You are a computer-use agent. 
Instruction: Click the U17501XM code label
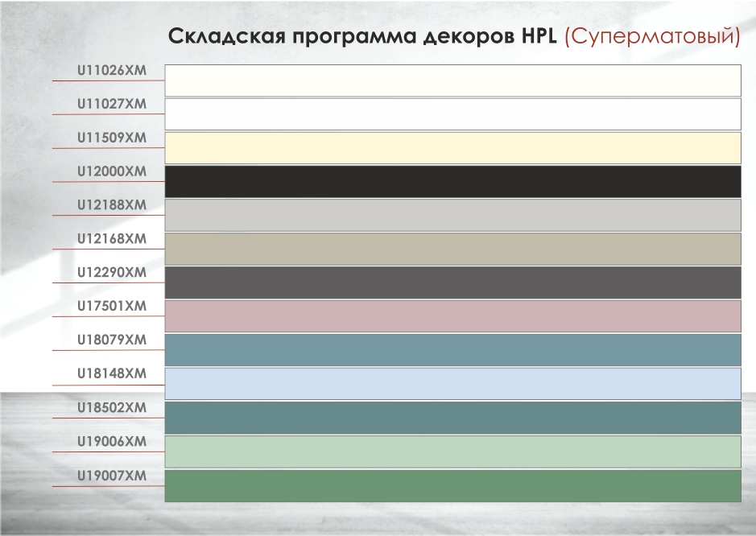(110, 307)
